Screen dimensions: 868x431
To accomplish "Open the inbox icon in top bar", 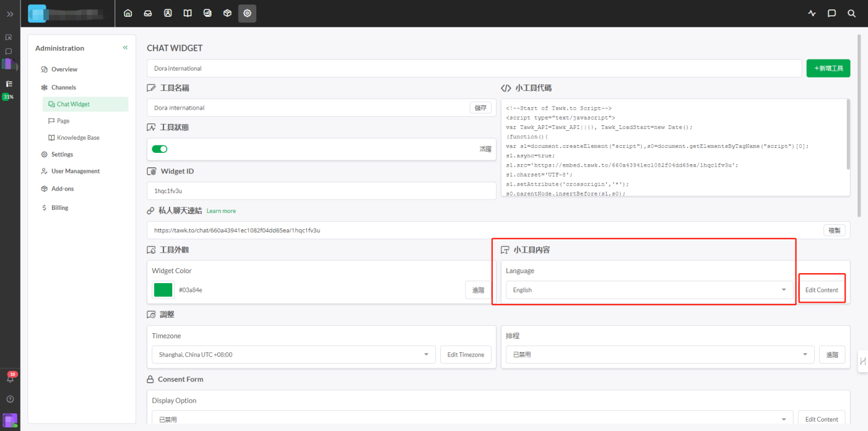I will [x=148, y=13].
